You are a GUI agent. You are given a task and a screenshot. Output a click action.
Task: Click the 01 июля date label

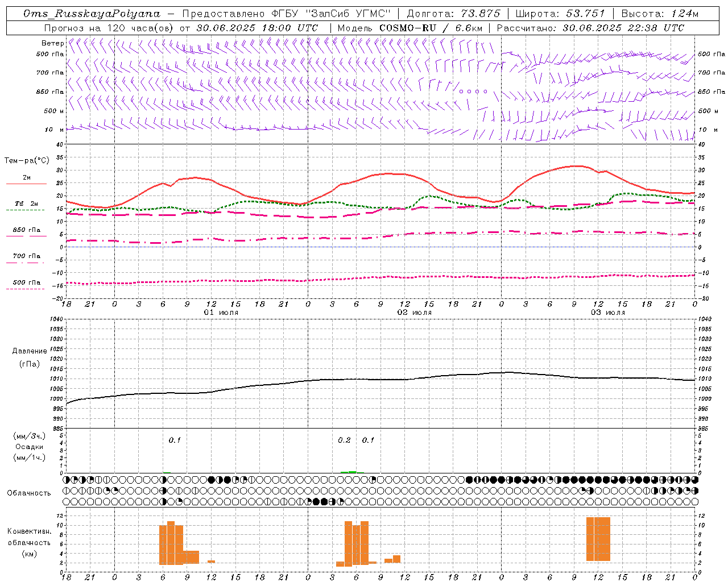[x=221, y=313]
